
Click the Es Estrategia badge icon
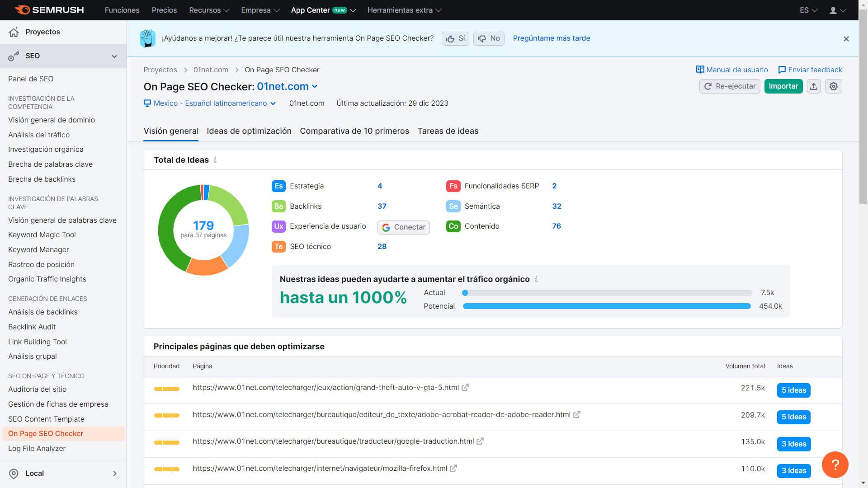point(278,186)
